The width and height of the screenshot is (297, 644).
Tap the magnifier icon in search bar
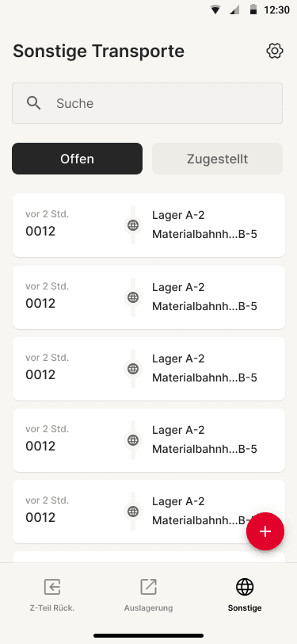point(33,103)
